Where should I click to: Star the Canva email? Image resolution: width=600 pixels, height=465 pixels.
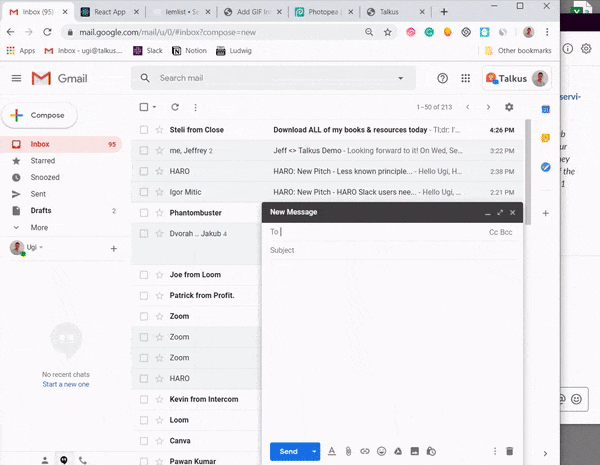pyautogui.click(x=160, y=441)
